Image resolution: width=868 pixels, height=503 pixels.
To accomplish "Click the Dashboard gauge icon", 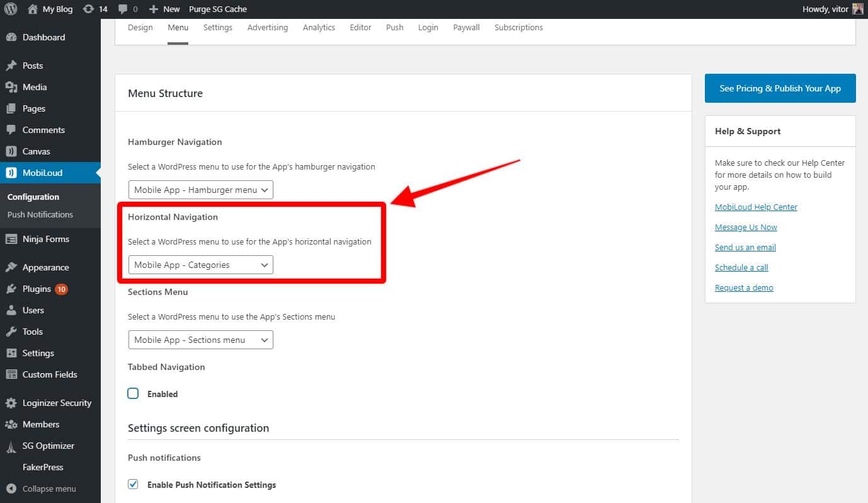I will click(x=11, y=37).
